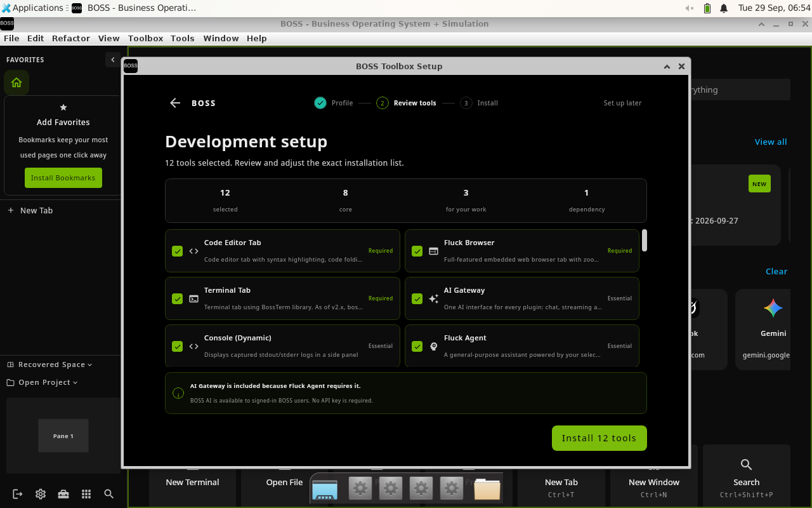
Task: Toggle the Console (Dynamic) checkbox
Action: [178, 346]
